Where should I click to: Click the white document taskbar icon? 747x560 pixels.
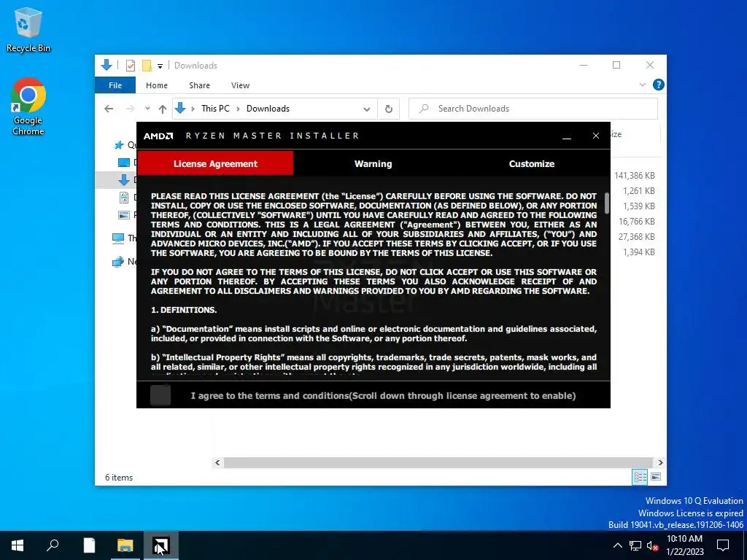click(x=89, y=545)
